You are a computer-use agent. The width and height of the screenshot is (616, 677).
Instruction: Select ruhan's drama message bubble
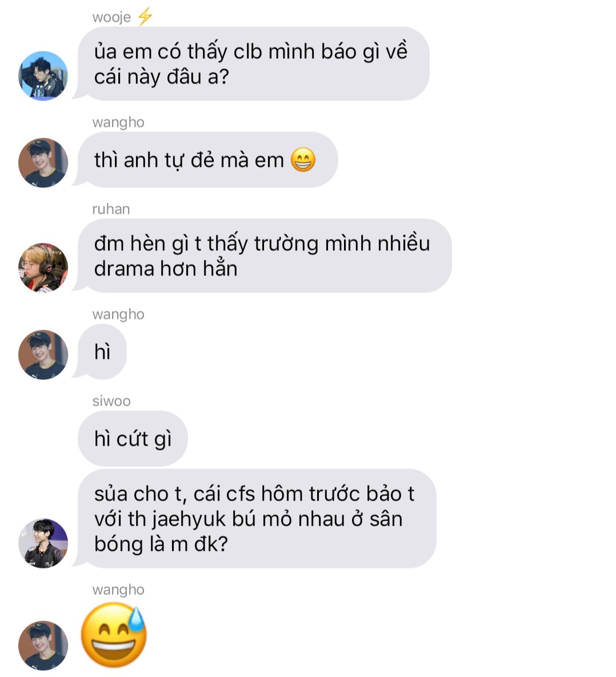pos(265,255)
